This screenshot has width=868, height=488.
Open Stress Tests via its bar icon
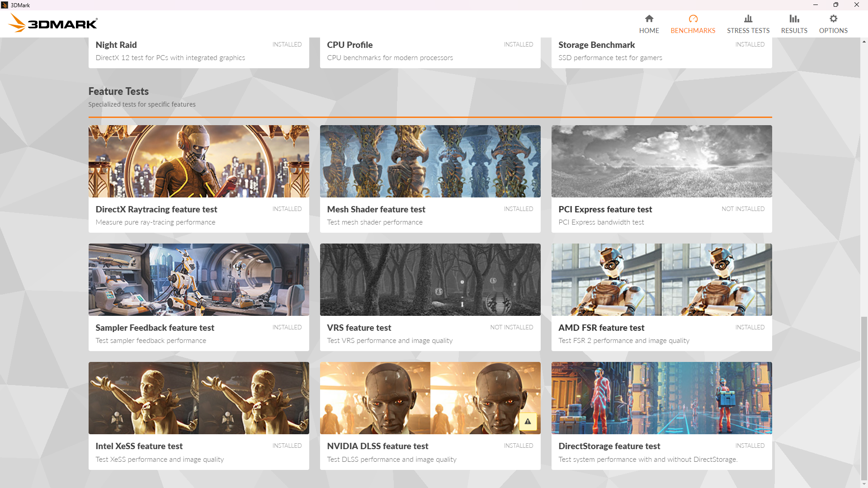click(748, 19)
